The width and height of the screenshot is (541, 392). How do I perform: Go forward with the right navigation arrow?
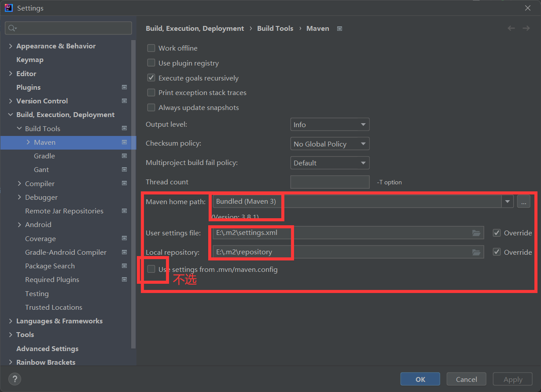(x=526, y=28)
